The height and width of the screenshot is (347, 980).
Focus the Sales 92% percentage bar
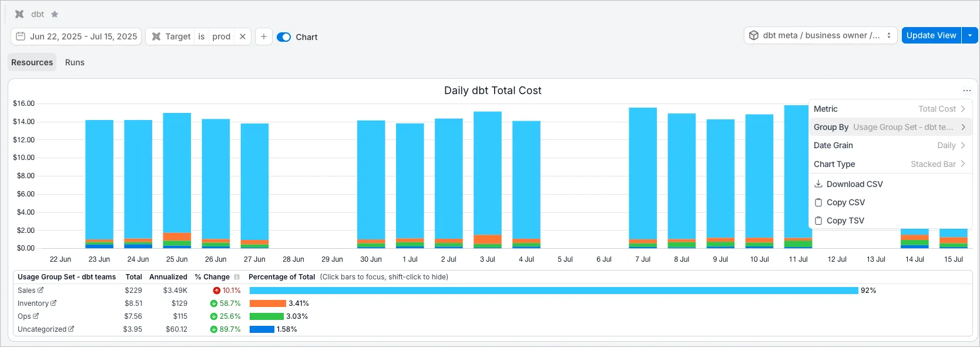pyautogui.click(x=554, y=291)
